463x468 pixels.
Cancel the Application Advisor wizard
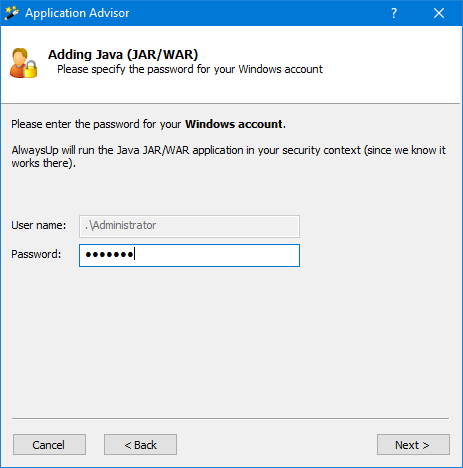pyautogui.click(x=49, y=444)
